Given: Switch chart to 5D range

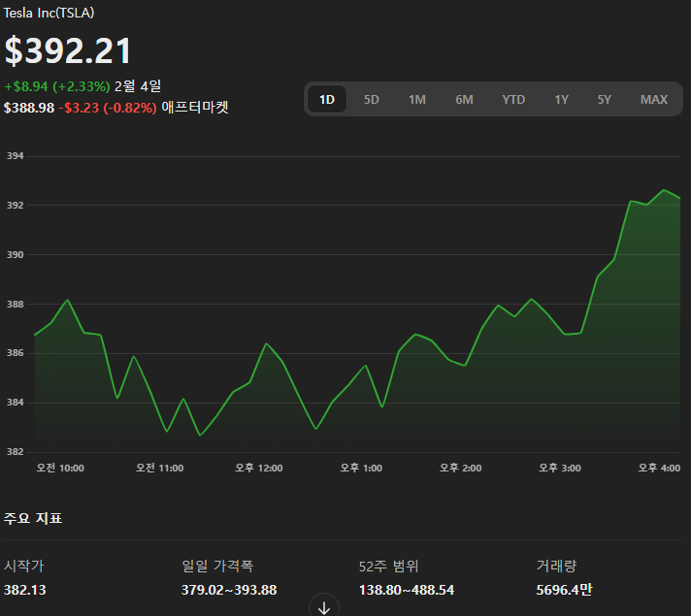Looking at the screenshot, I should click(x=371, y=100).
